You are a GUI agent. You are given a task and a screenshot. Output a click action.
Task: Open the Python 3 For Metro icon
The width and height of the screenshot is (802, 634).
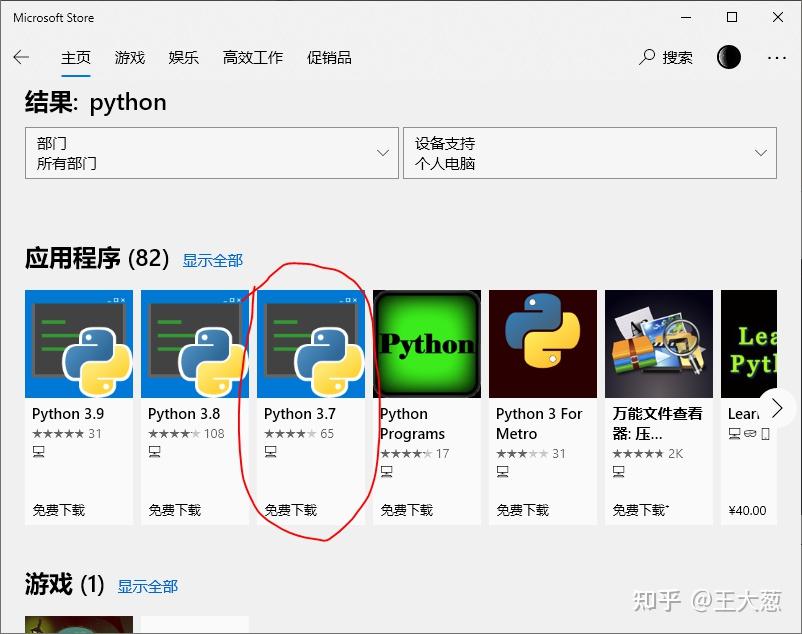[x=542, y=342]
